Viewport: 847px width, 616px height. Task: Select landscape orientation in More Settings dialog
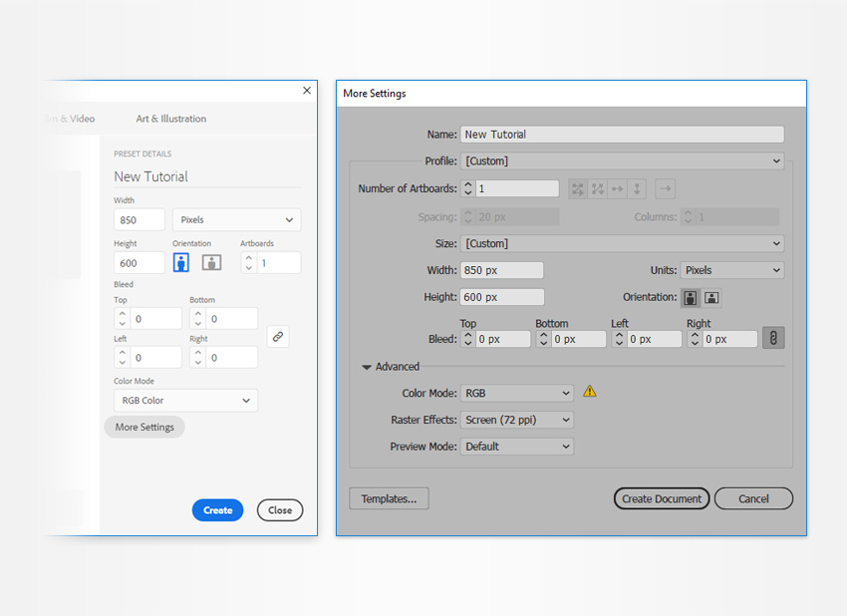tap(711, 297)
